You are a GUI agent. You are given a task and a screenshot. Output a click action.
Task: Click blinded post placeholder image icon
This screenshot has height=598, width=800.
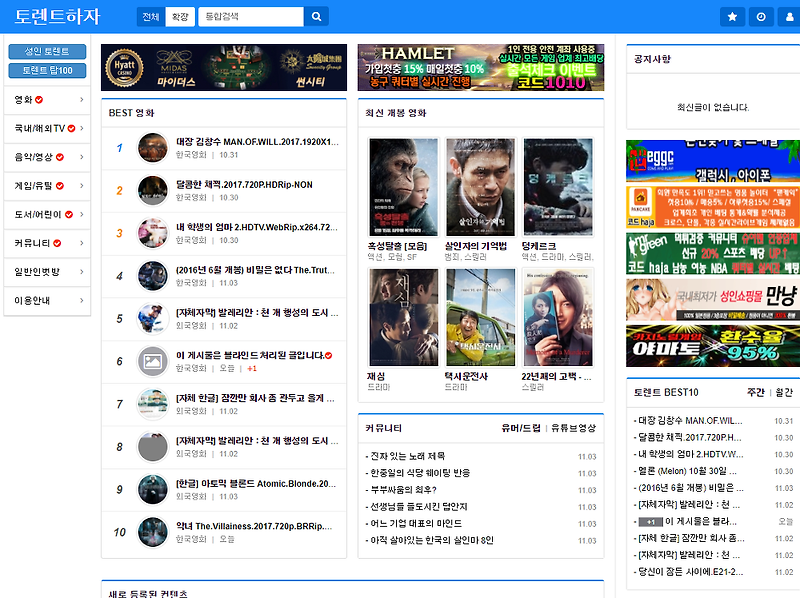point(153,361)
